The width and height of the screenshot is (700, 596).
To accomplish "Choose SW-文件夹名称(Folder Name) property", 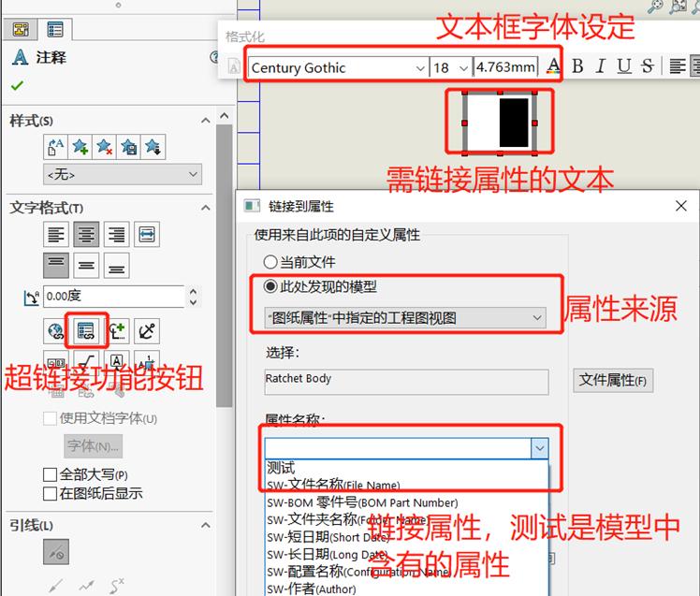I will [406, 519].
